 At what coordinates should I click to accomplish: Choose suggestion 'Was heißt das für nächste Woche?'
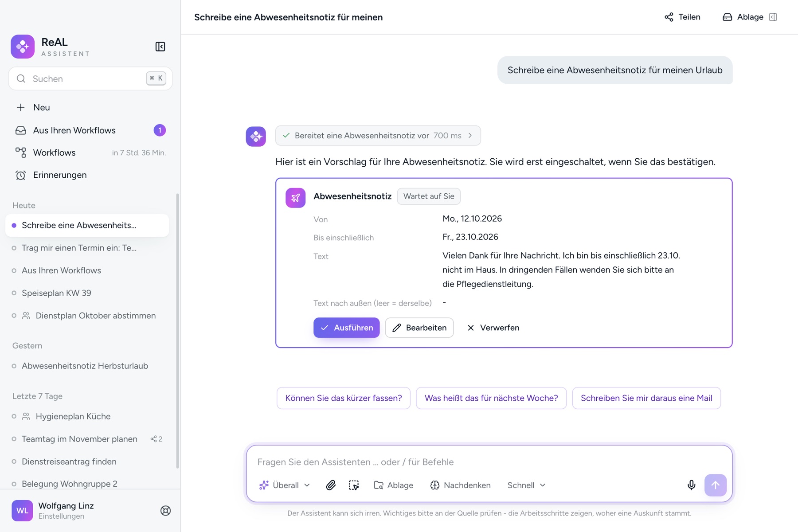[x=491, y=398]
